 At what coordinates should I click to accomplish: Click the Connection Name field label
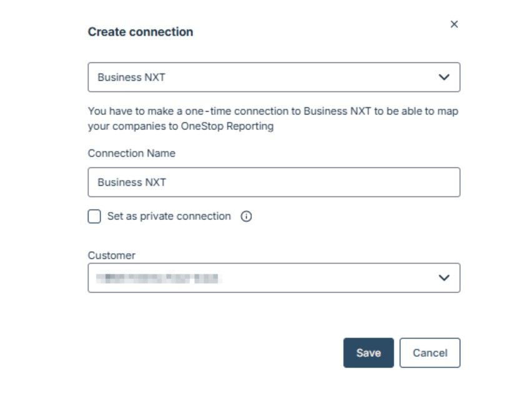131,153
